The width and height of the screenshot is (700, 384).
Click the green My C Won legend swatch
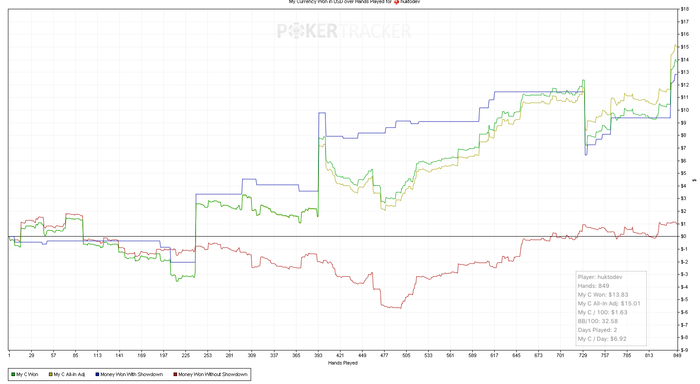coord(13,374)
